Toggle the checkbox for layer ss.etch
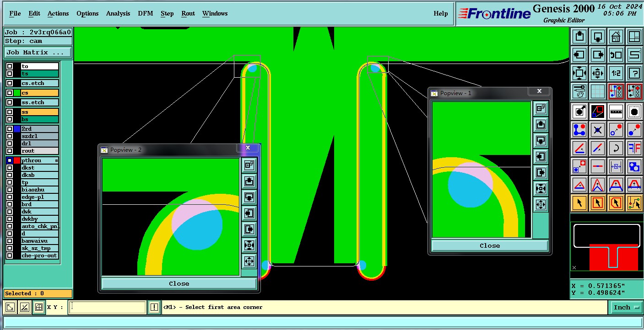The height and width of the screenshot is (330, 644). [10, 102]
